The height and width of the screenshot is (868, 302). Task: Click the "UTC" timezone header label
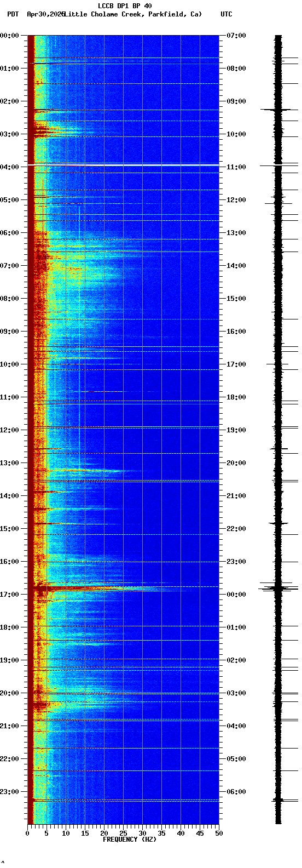[x=226, y=14]
